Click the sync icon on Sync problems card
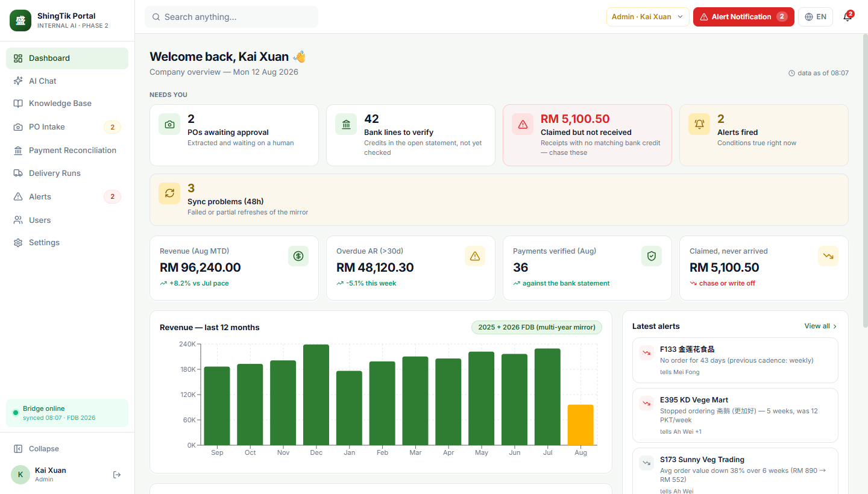This screenshot has width=868, height=494. point(169,193)
